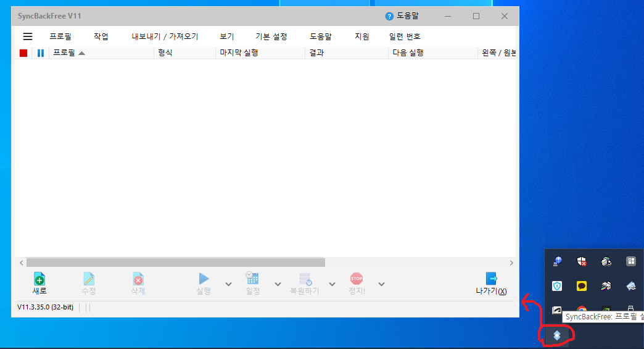Open the 일정 schedule calendar icon
644x349 pixels.
[252, 278]
